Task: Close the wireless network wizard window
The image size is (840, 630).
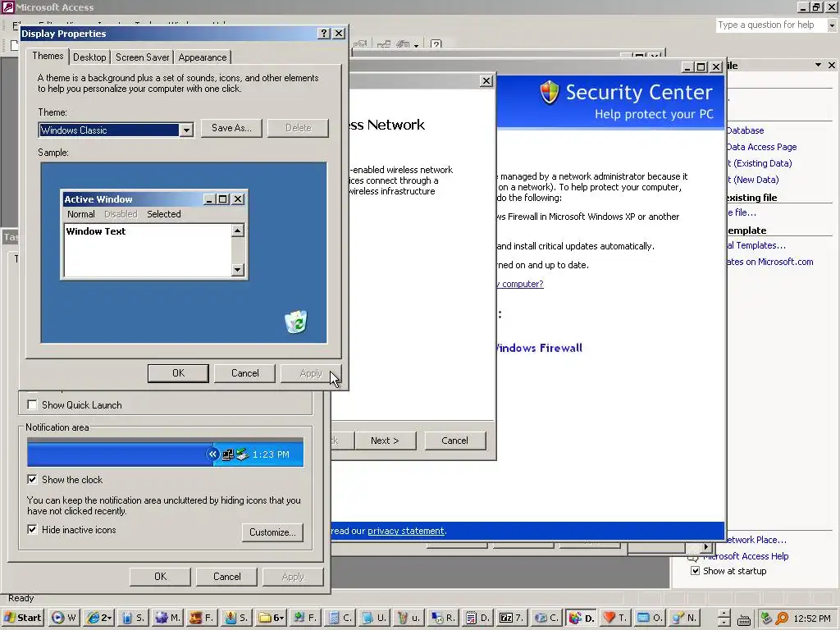Action: click(x=486, y=81)
